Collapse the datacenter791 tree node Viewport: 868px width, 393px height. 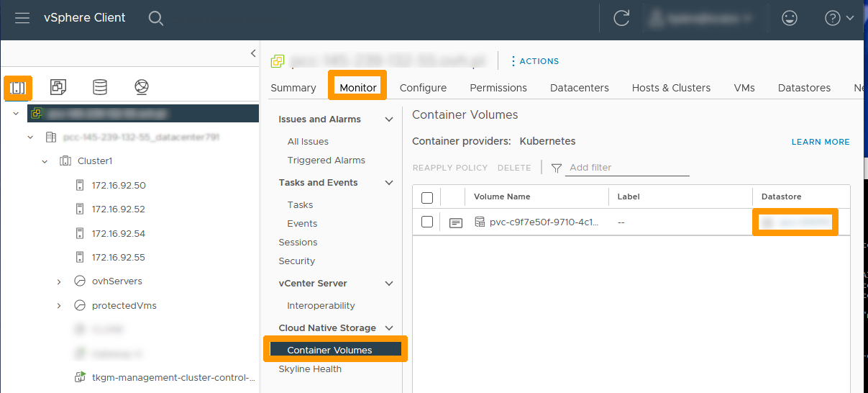tap(30, 137)
